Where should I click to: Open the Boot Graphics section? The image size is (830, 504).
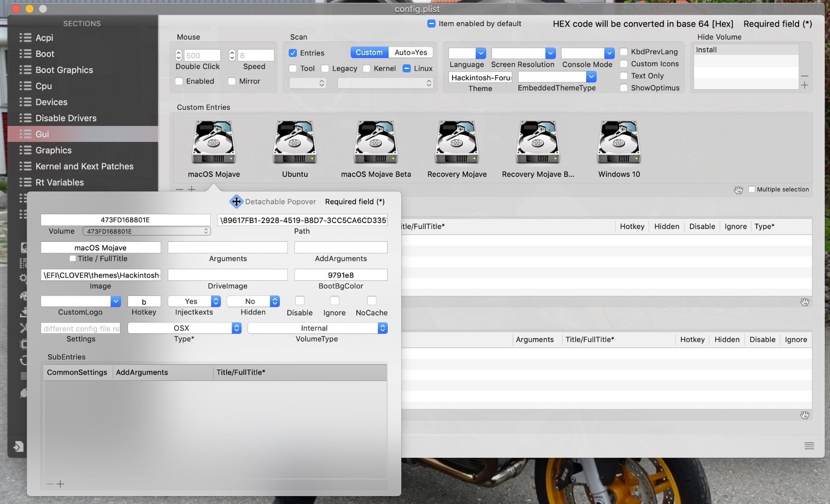(64, 70)
